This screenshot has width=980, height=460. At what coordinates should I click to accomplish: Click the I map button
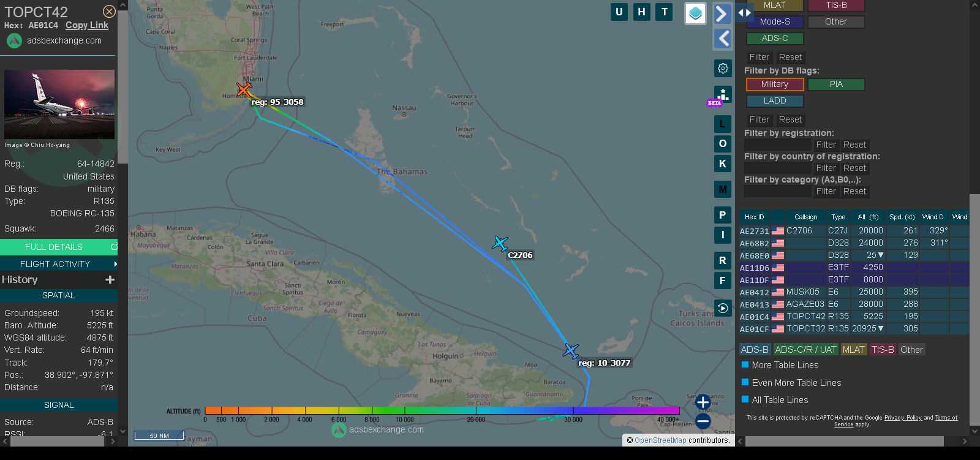coord(723,235)
